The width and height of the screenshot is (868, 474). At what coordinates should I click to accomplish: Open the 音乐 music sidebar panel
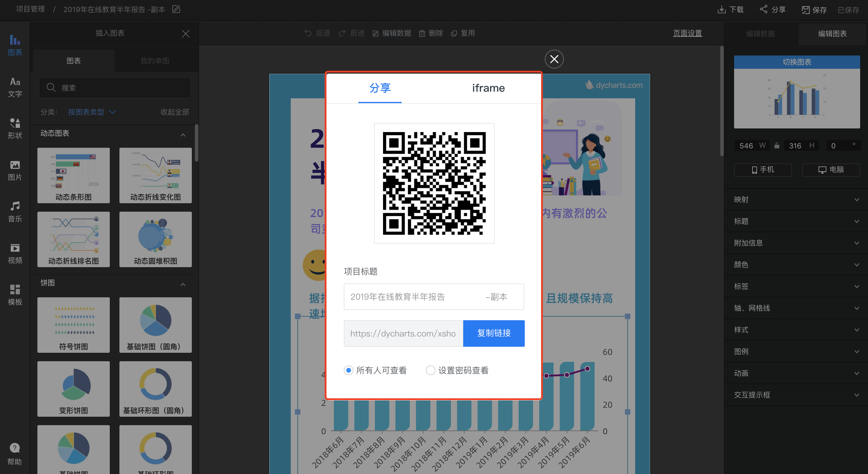click(x=15, y=212)
